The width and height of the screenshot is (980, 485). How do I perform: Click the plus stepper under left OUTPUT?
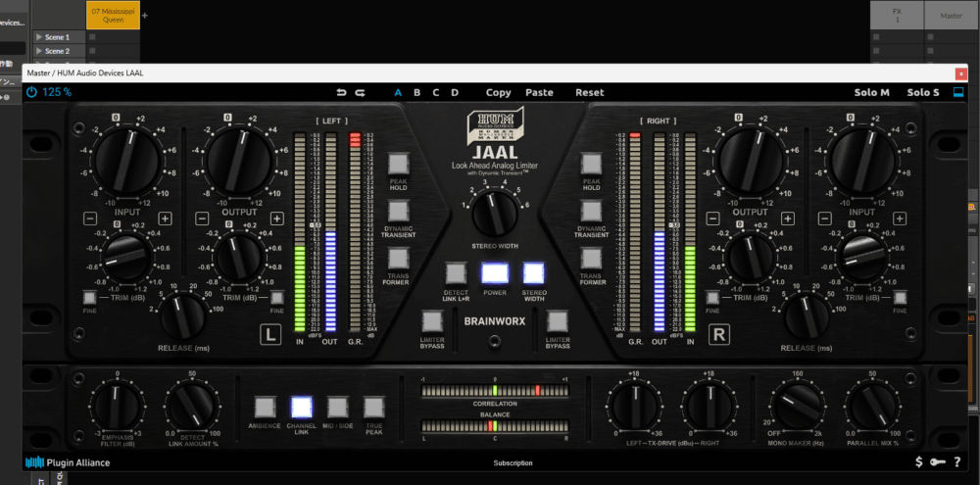[x=277, y=218]
